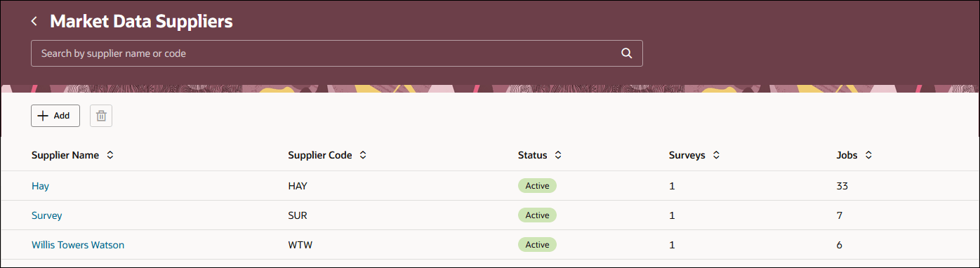Add a new supplier
The image size is (980, 268).
point(55,116)
